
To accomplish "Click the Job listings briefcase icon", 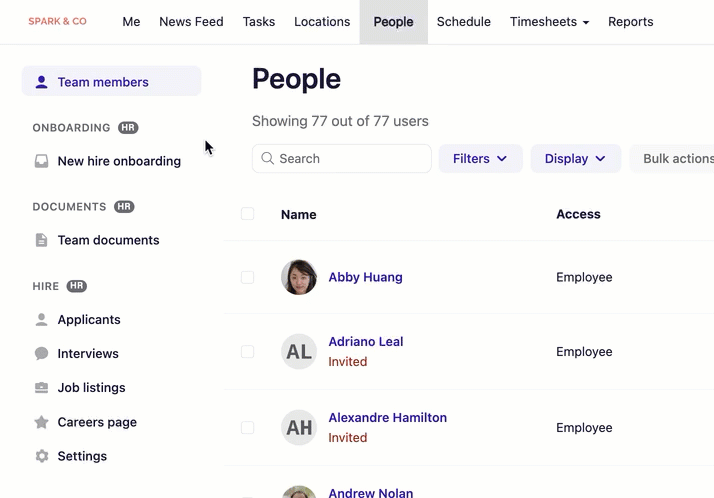I will click(x=41, y=388).
